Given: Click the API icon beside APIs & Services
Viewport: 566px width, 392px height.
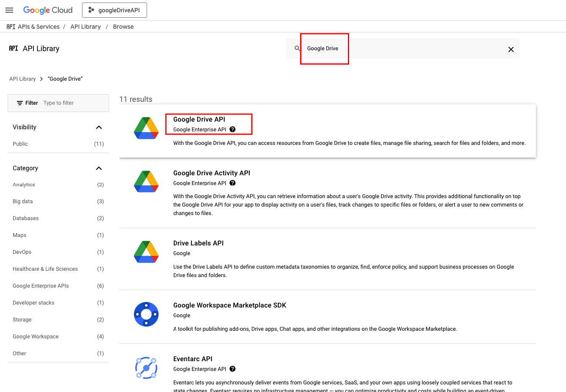Looking at the screenshot, I should [11, 27].
